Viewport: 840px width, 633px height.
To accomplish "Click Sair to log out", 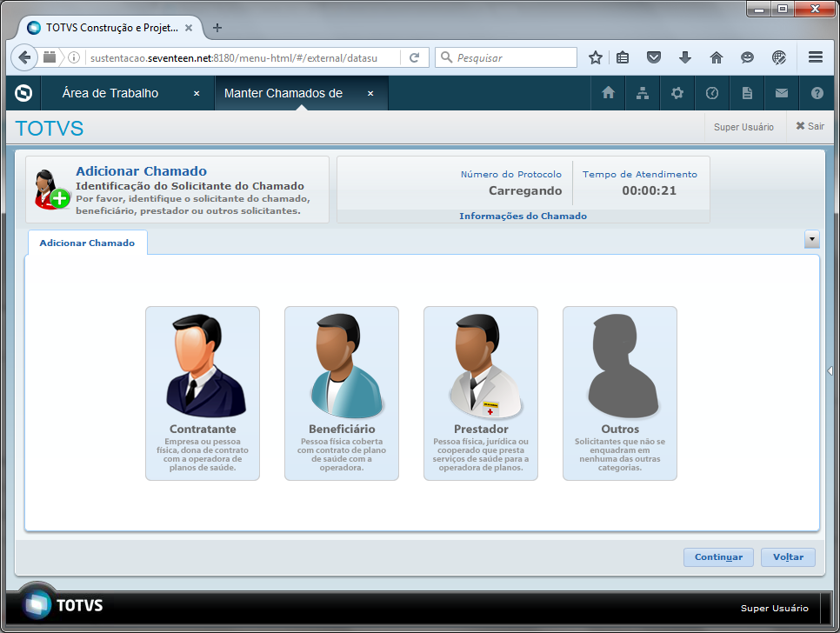I will 810,126.
